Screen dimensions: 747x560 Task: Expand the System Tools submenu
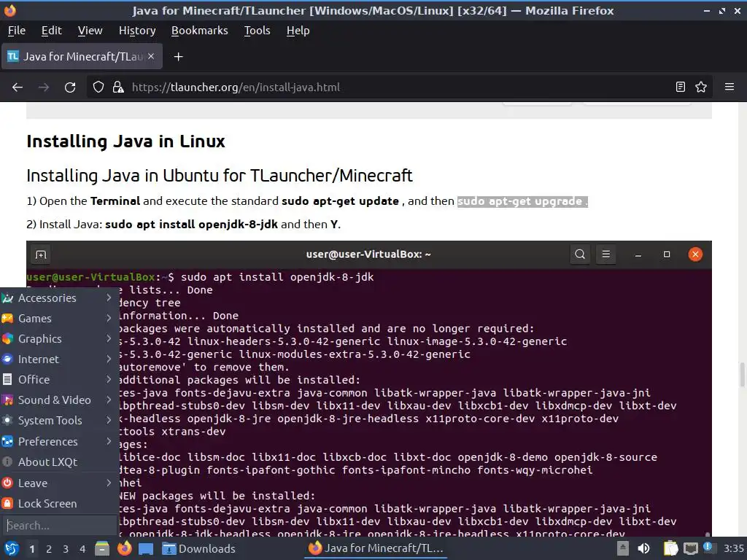click(59, 421)
